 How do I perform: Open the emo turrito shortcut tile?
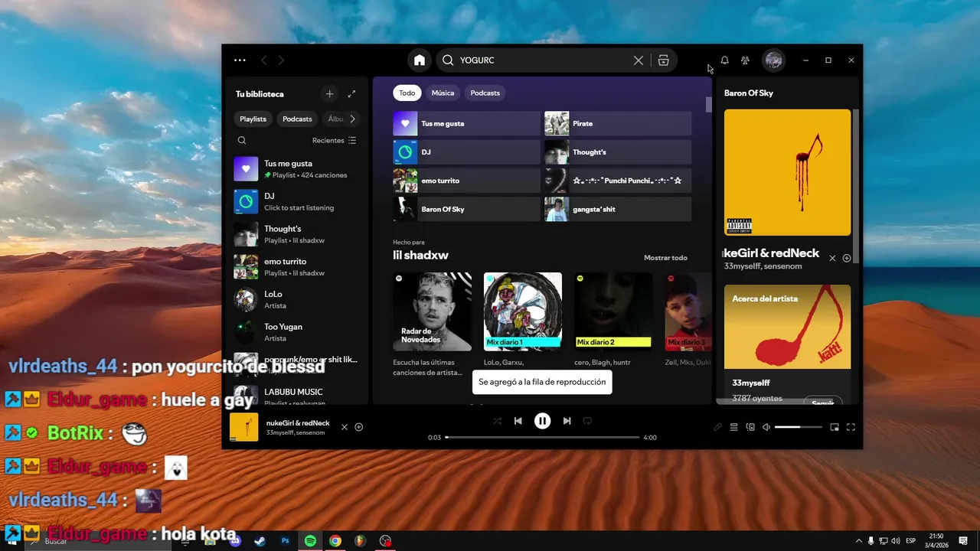466,181
